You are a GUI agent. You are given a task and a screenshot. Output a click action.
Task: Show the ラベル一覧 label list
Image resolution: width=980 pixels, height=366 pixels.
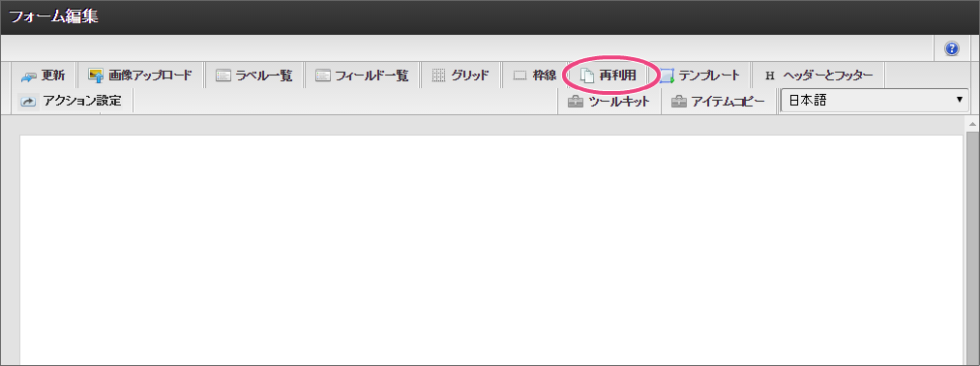(253, 76)
